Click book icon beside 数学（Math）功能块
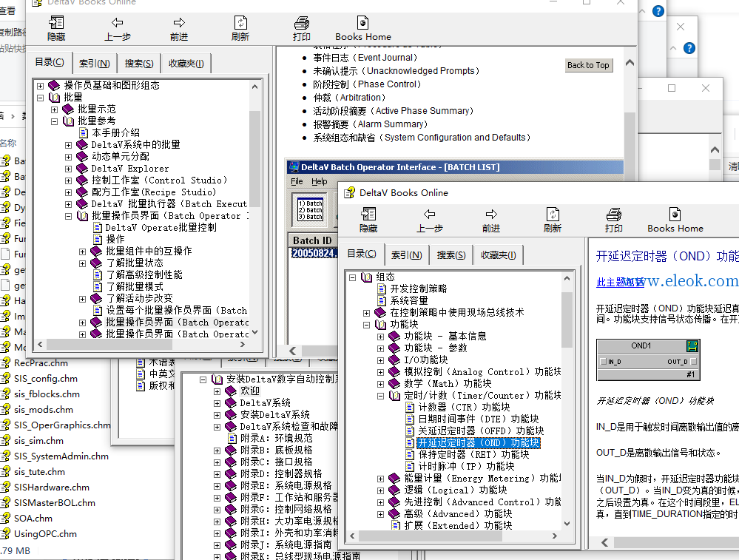Screen dimensions: 739x560 coord(394,384)
